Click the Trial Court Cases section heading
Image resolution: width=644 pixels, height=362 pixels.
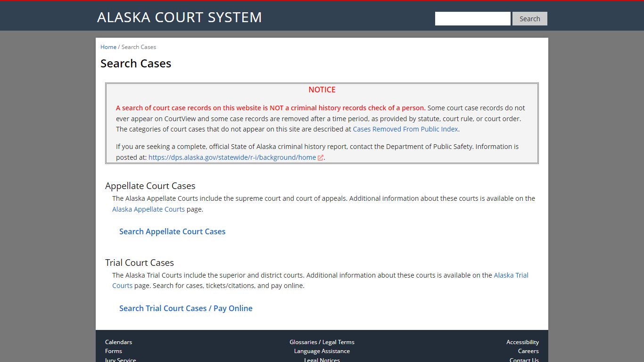coord(140,263)
